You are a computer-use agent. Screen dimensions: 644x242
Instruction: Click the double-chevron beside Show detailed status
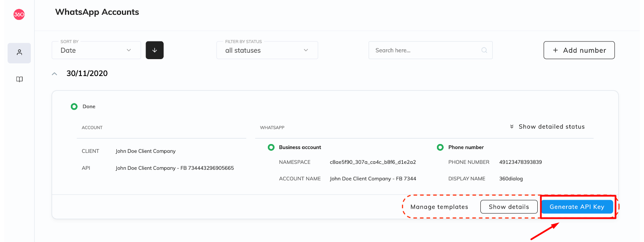pos(512,127)
